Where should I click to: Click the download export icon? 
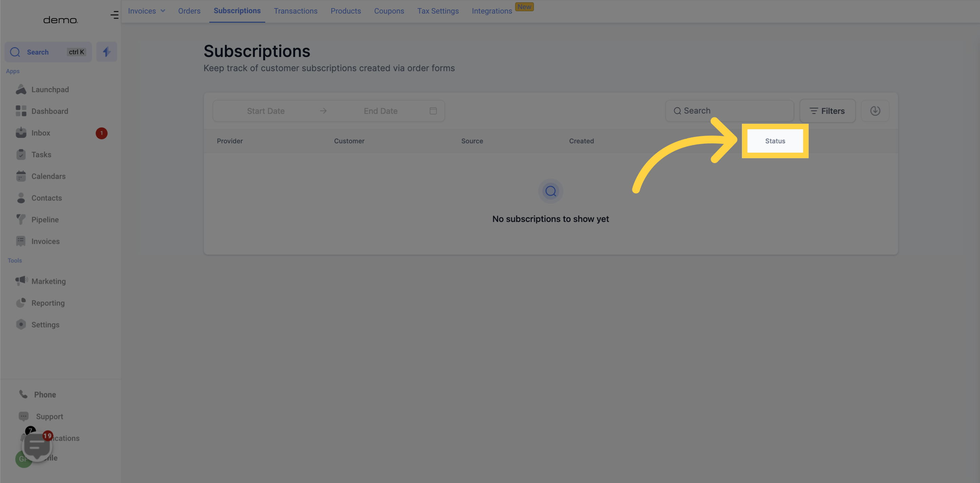click(x=875, y=110)
